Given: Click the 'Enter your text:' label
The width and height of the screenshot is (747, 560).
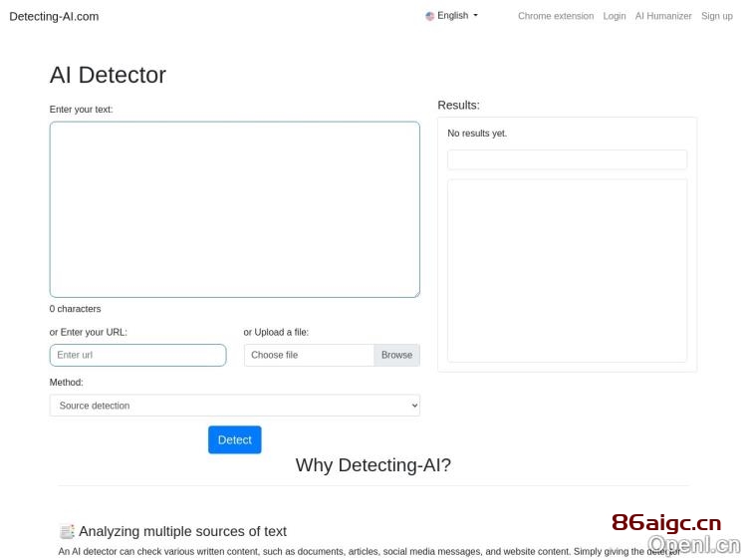Looking at the screenshot, I should pyautogui.click(x=81, y=110).
